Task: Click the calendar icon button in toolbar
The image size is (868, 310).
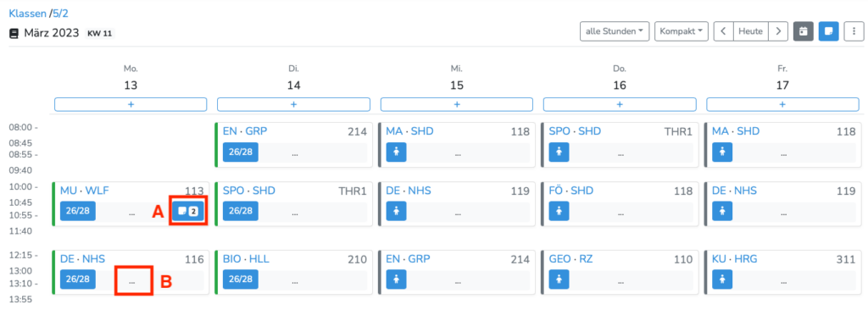Action: click(804, 31)
